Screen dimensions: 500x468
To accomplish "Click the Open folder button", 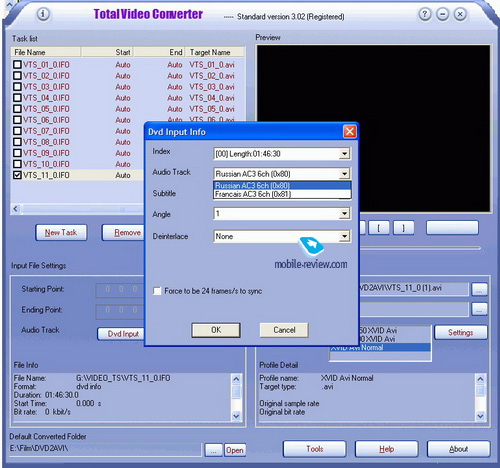I will click(x=235, y=450).
